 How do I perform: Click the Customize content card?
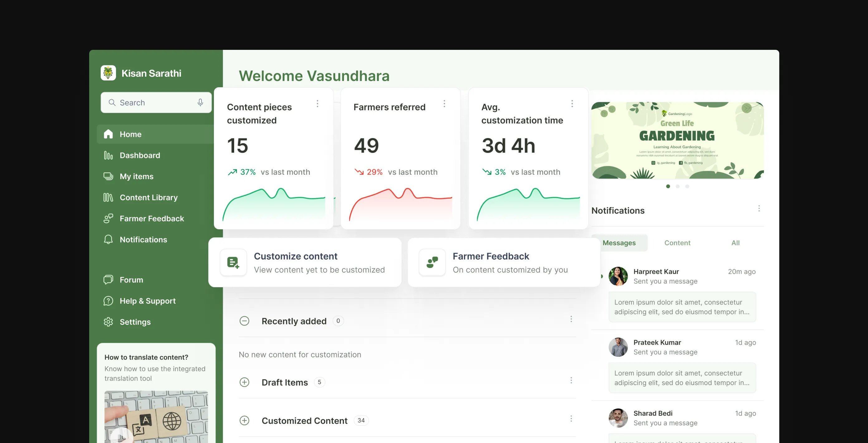tap(305, 262)
